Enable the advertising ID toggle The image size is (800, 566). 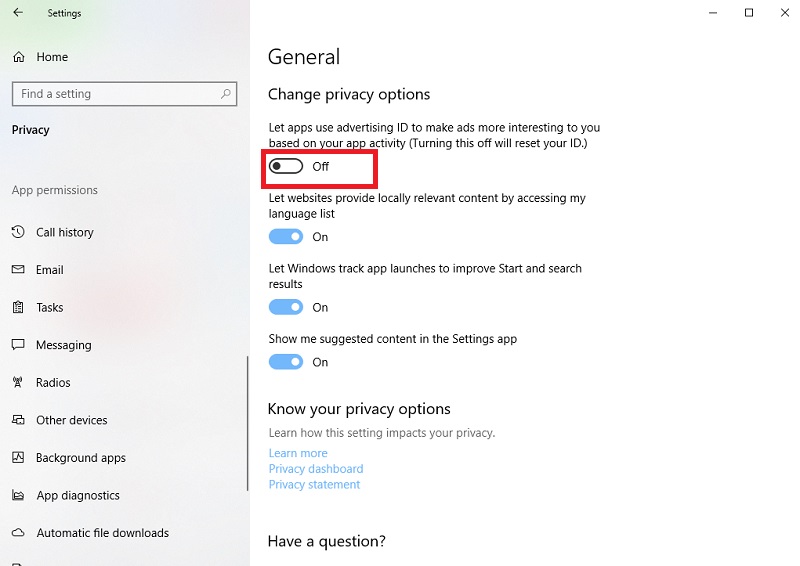pos(286,166)
